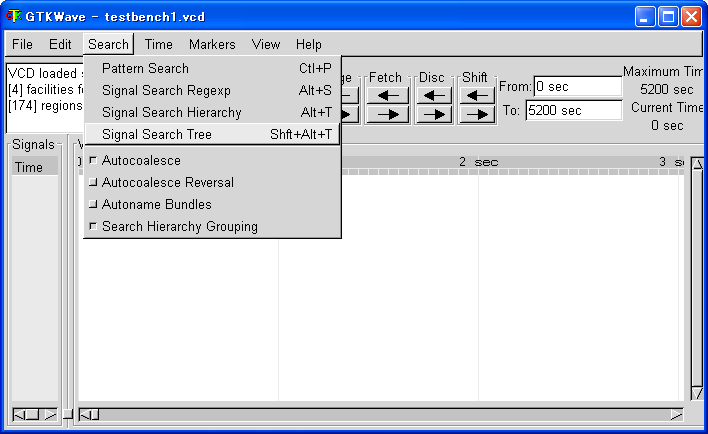Click the 2 sec timeline label
708x434 pixels.
pyautogui.click(x=478, y=162)
